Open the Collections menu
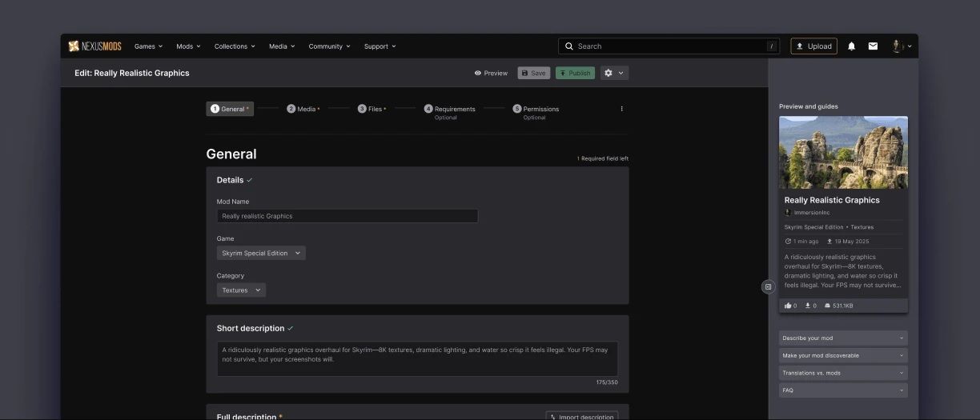Viewport: 980px width, 420px height. click(x=235, y=46)
